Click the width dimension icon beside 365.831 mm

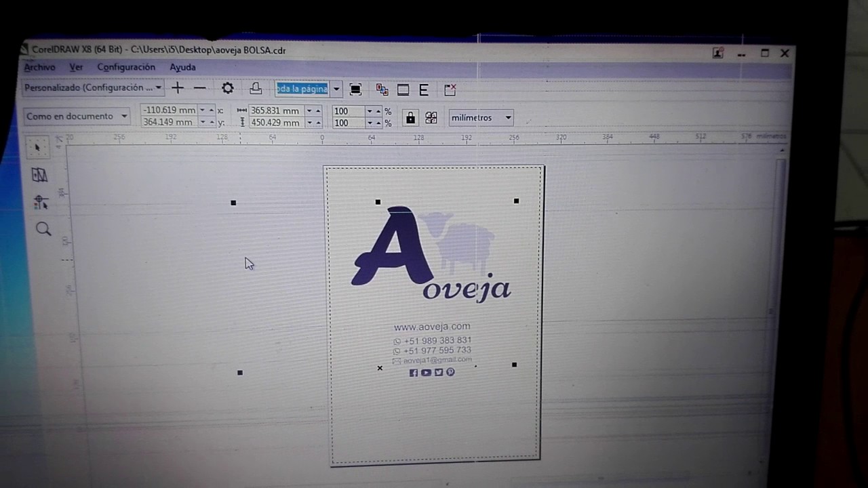pyautogui.click(x=242, y=110)
